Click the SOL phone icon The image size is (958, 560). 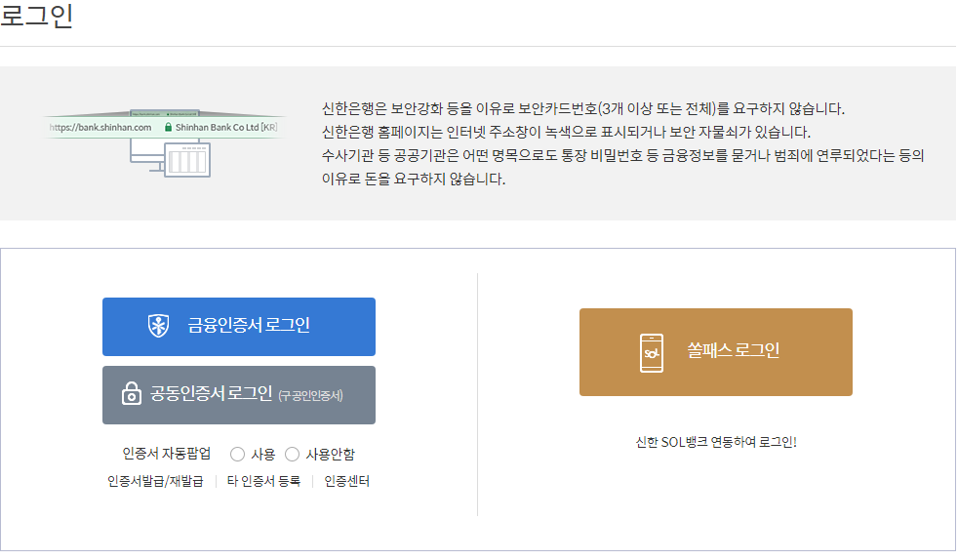[x=652, y=353]
